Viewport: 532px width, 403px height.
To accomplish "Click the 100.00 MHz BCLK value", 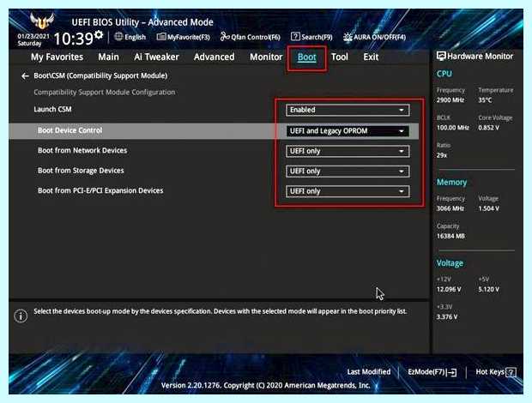I will (x=452, y=128).
